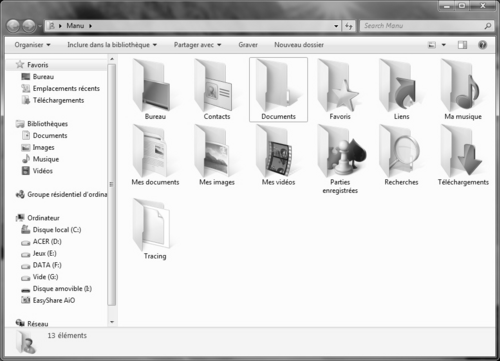
Task: Expand the view options dropdown arrow
Action: click(444, 45)
